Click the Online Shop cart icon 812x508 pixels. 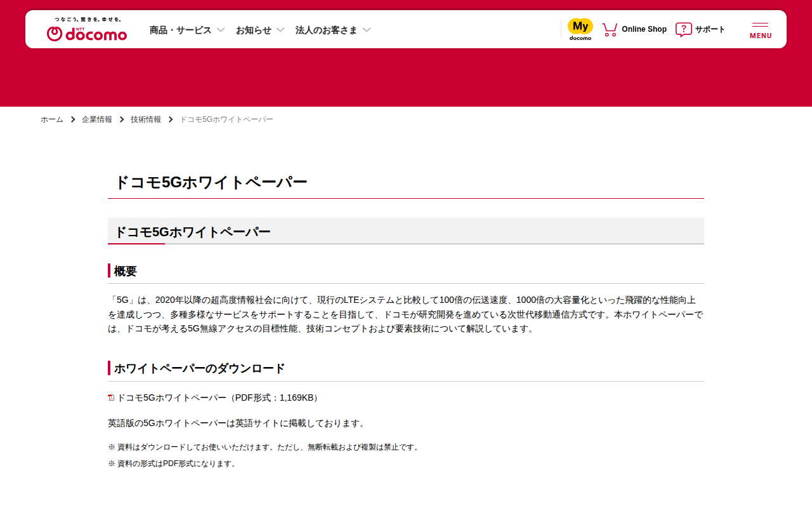click(x=610, y=29)
